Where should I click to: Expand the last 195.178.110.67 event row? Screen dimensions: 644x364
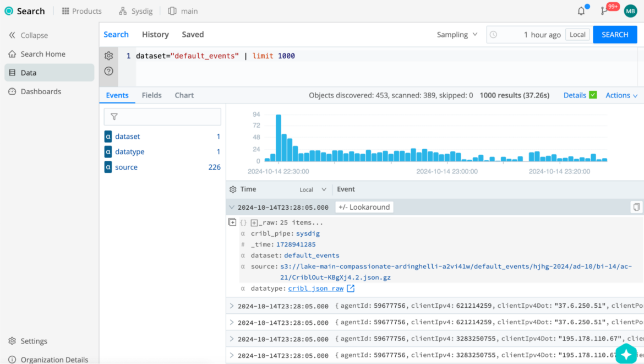pyautogui.click(x=232, y=355)
